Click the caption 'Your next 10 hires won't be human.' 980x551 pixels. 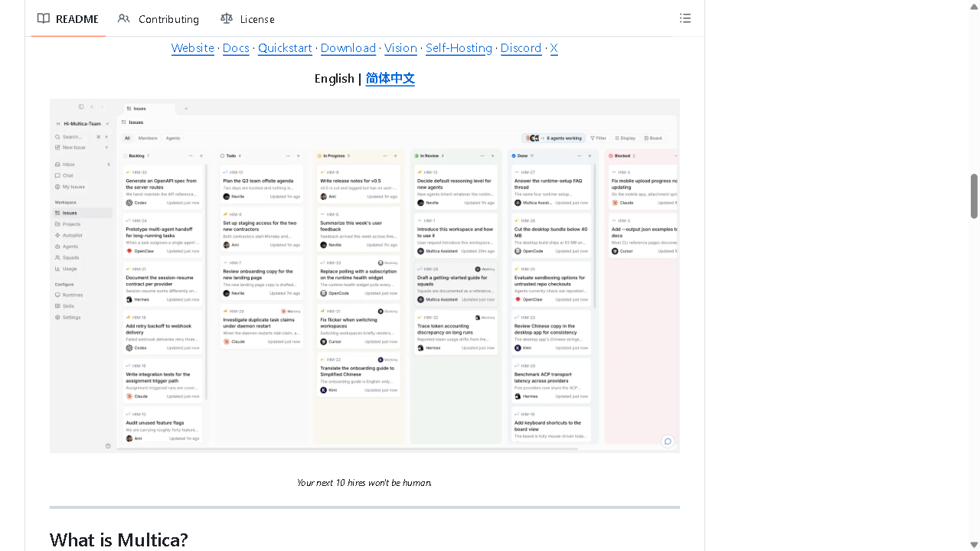point(364,483)
